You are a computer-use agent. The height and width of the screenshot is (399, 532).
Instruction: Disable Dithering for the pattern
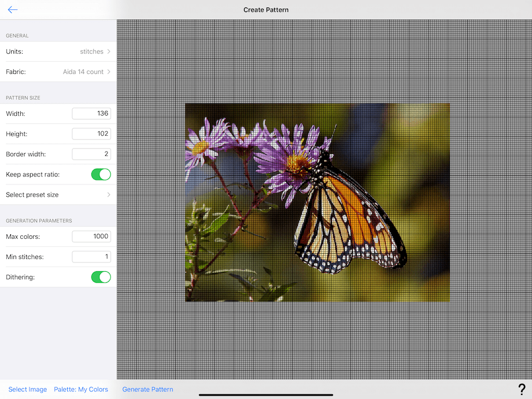pyautogui.click(x=101, y=277)
